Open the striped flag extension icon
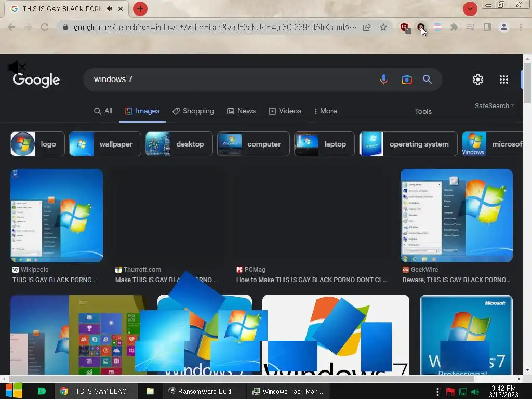 (437, 27)
